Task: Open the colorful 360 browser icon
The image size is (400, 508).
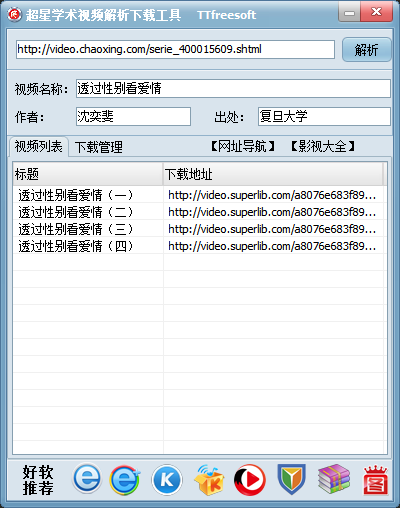Action: pyautogui.click(x=125, y=480)
